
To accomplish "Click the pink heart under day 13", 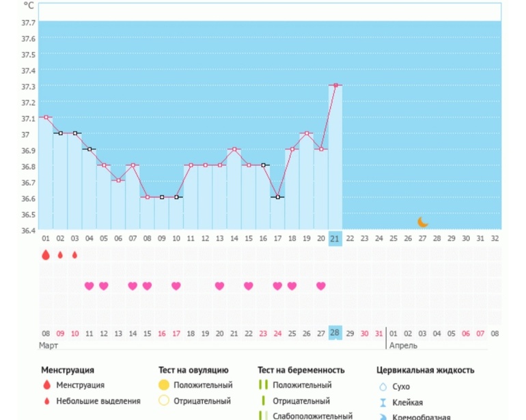I will 219,286.
